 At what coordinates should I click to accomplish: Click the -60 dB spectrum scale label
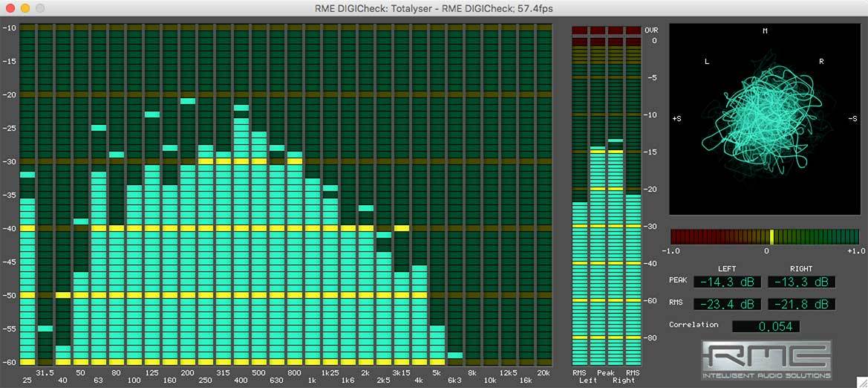point(10,362)
